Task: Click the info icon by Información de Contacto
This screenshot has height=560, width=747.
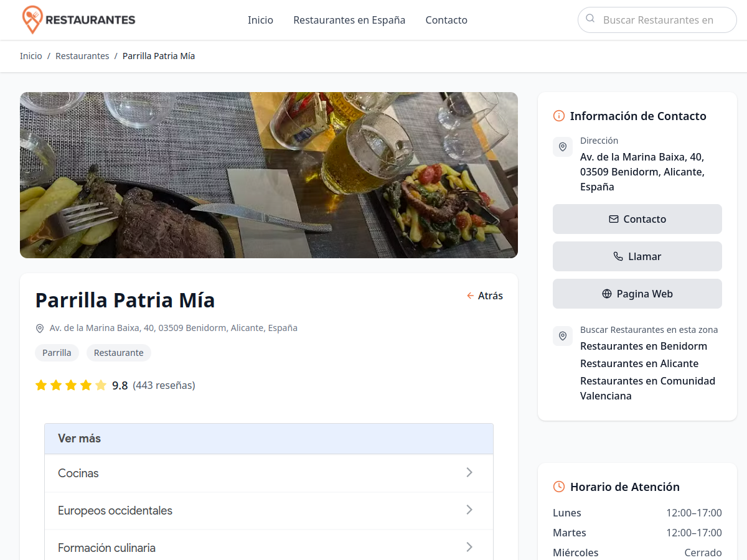Action: (x=559, y=116)
